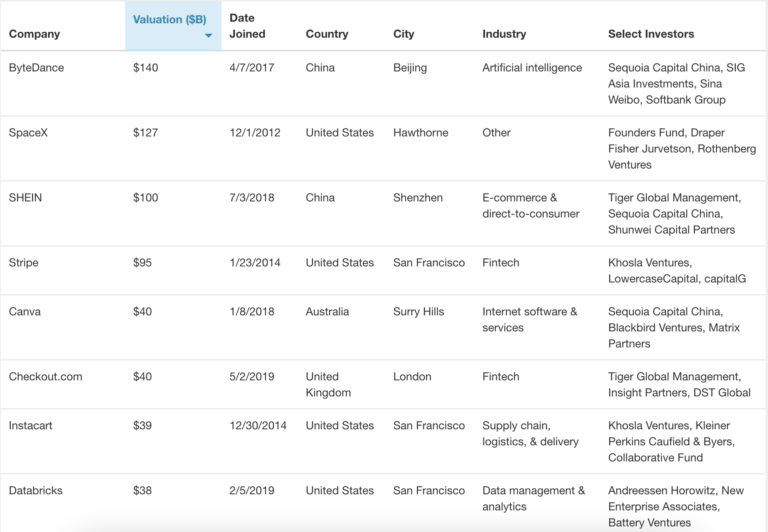This screenshot has width=768, height=532.
Task: Open the ByteDance company entry
Action: click(37, 68)
